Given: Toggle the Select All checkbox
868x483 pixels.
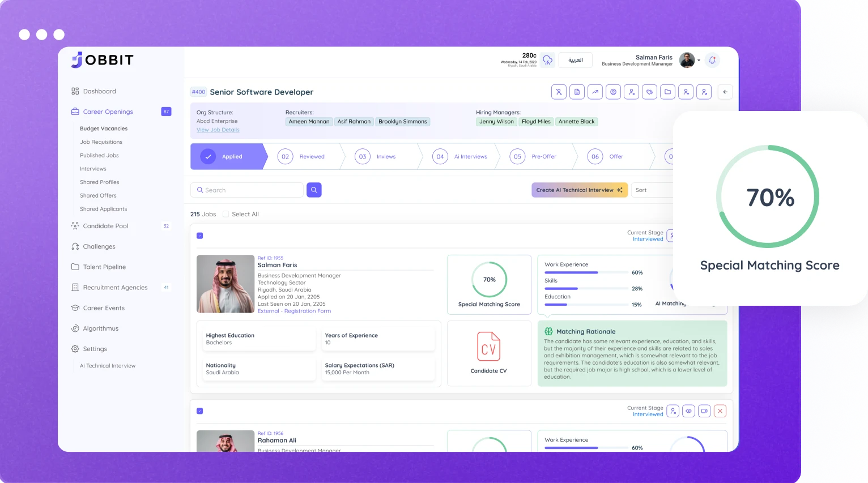Looking at the screenshot, I should (226, 214).
